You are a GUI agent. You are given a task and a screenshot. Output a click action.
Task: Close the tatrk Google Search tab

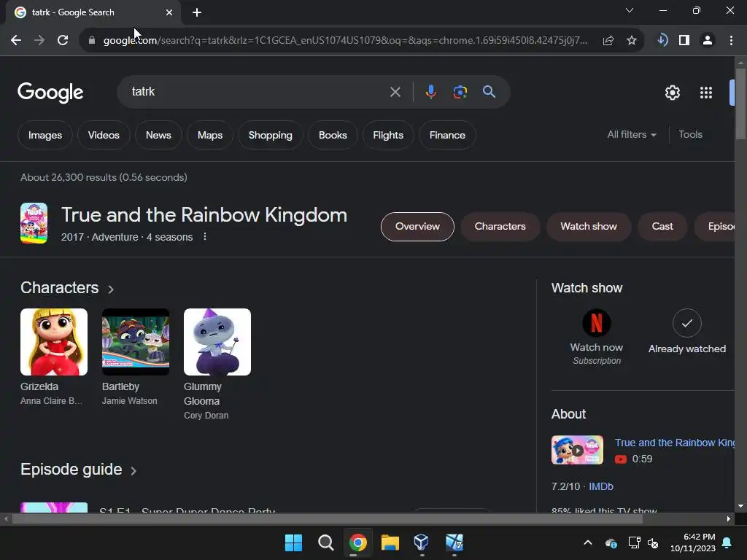pos(169,12)
